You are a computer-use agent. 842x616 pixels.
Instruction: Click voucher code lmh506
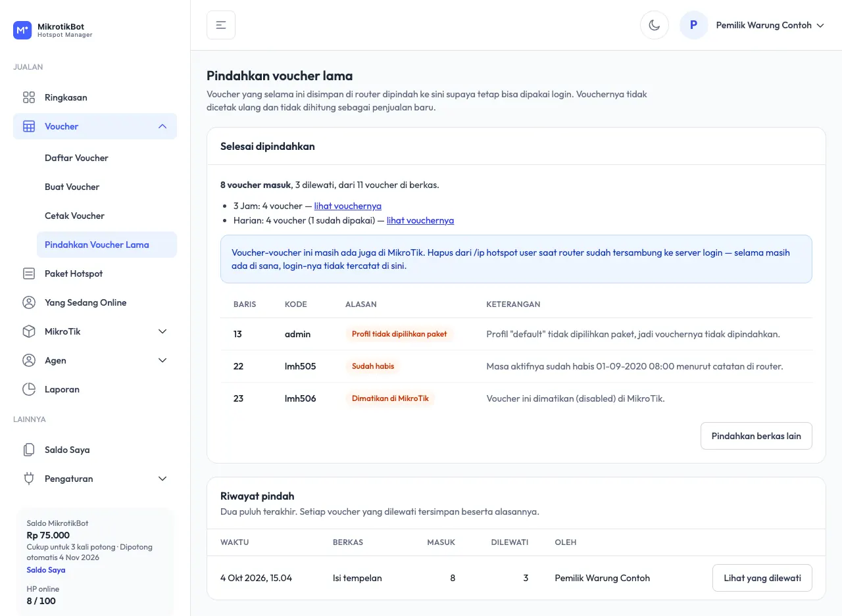(300, 398)
